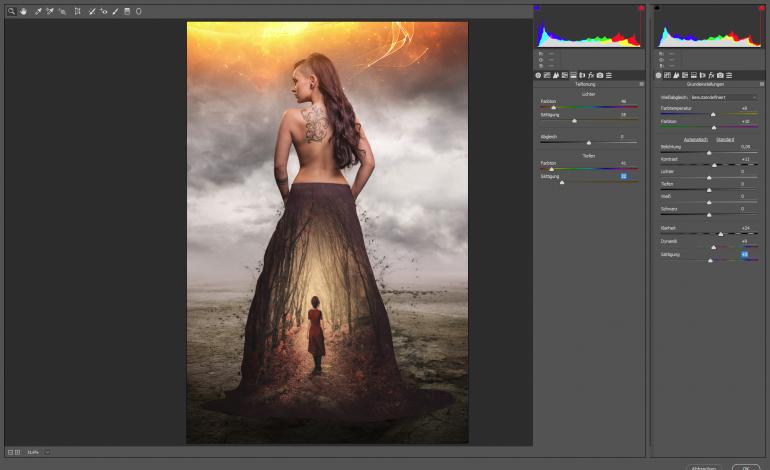
Task: Click the Lichter Farbton hue slider
Action: [589, 107]
